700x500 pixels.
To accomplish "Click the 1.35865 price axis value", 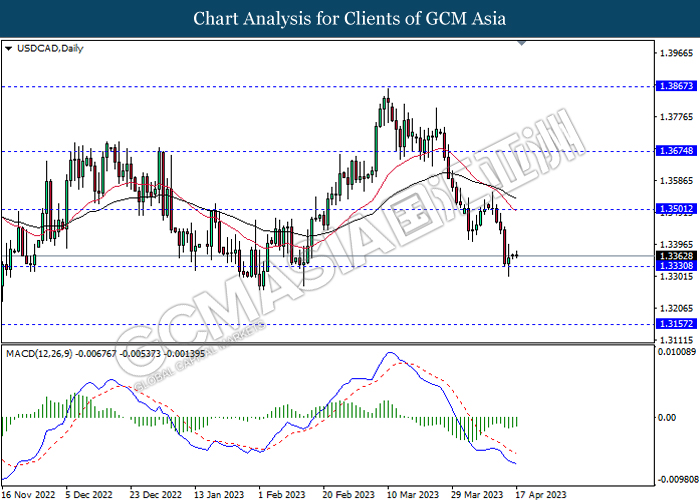I will [676, 181].
